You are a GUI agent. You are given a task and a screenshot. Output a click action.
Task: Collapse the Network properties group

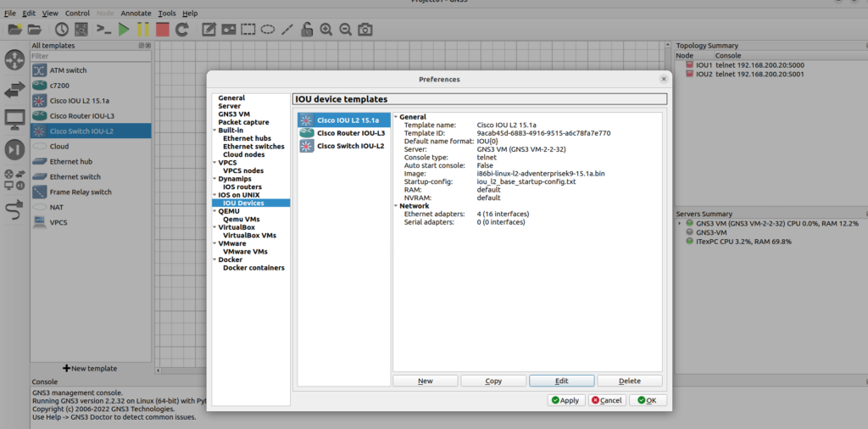[x=396, y=206]
